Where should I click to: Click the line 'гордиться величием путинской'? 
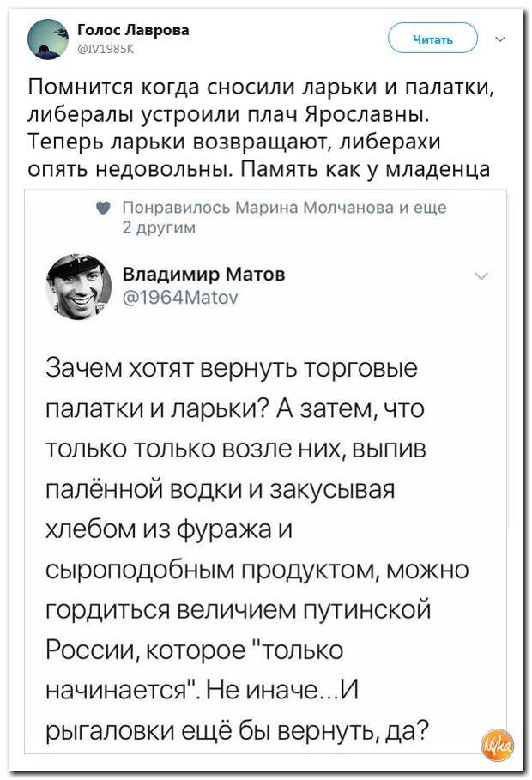pyautogui.click(x=238, y=609)
